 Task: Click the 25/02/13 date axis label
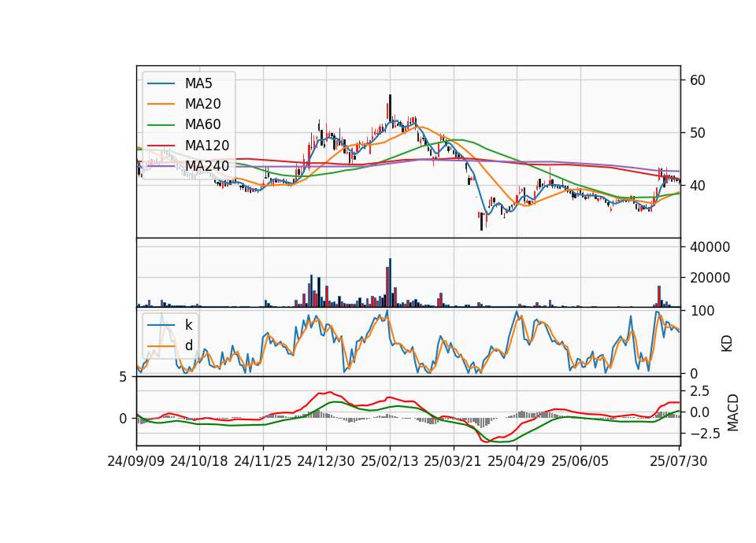[390, 461]
